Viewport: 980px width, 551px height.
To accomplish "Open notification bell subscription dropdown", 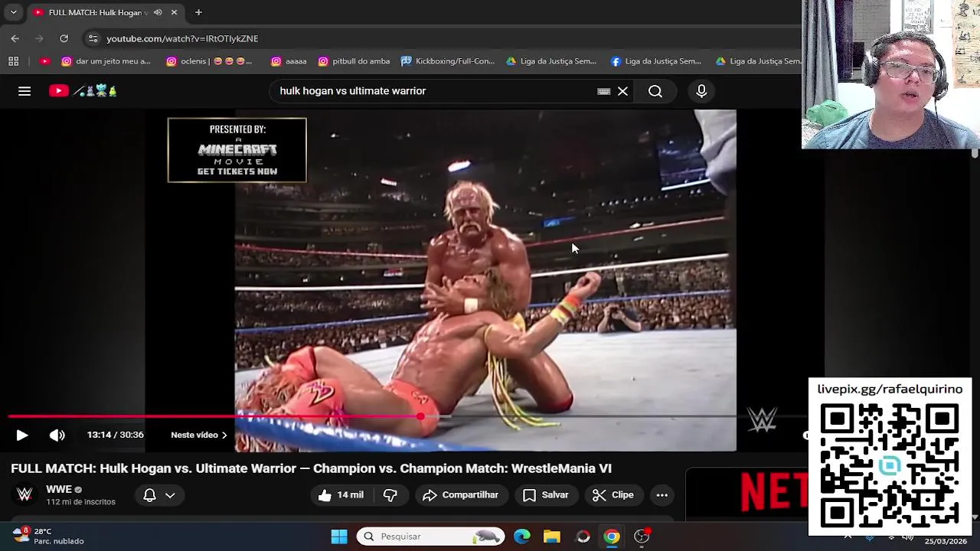I will tap(159, 495).
